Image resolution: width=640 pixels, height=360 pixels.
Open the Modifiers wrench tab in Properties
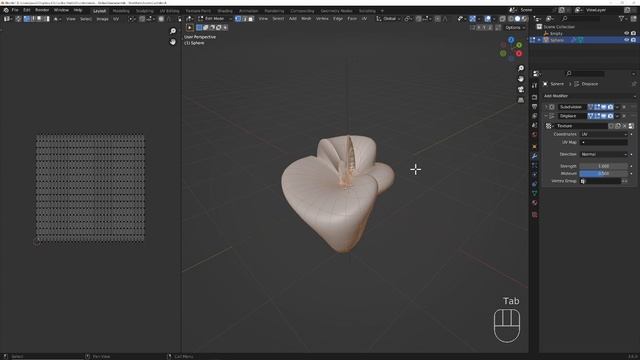point(534,156)
